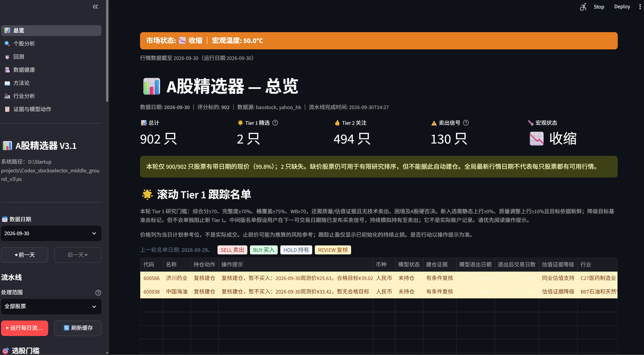Click the 130 只 sell signal metric

[x=449, y=139]
